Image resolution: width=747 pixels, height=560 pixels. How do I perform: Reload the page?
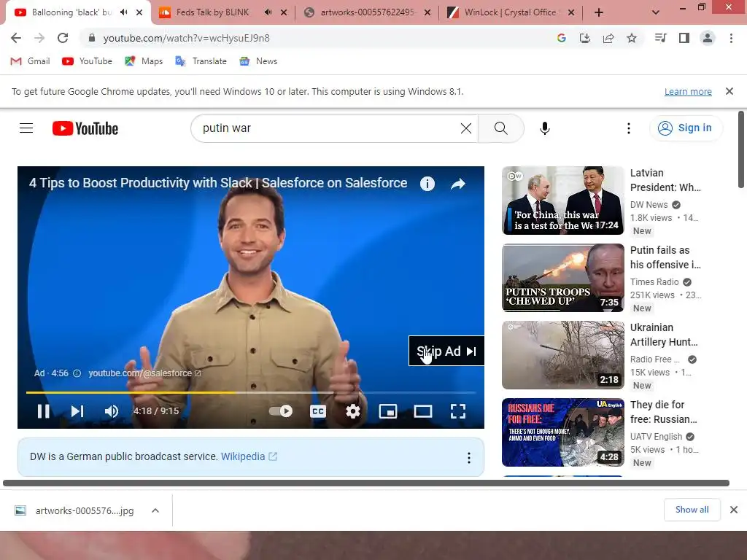coord(63,38)
